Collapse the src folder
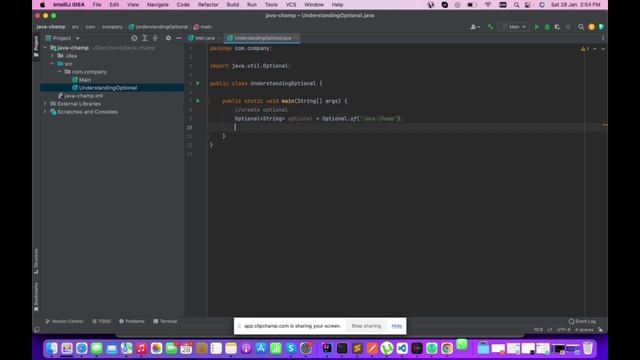The width and height of the screenshot is (640, 360). (x=52, y=64)
